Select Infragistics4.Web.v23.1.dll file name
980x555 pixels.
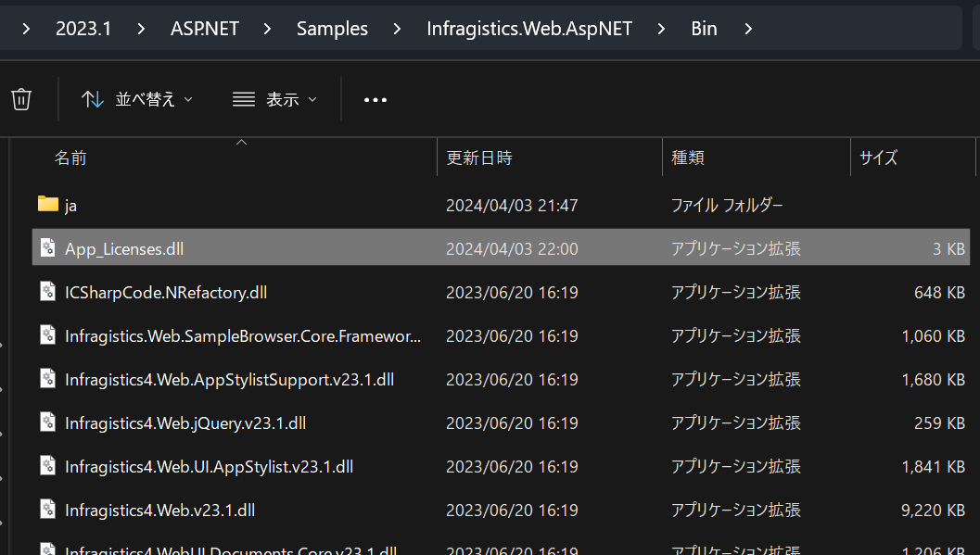tap(159, 511)
